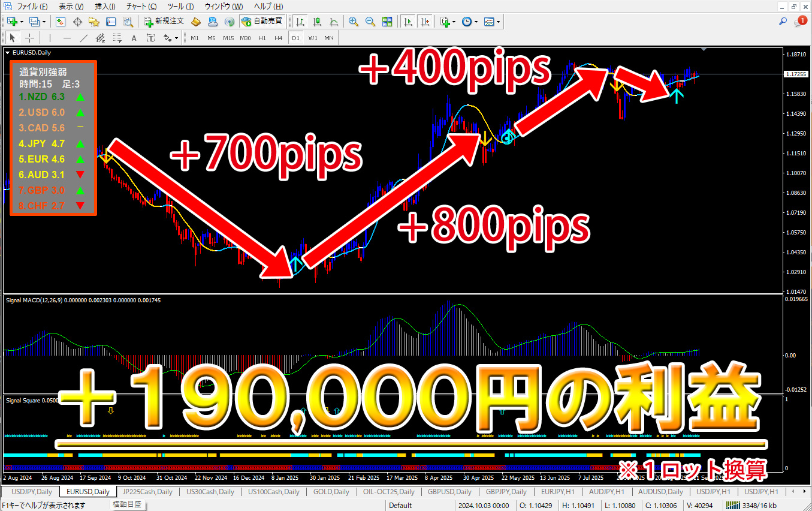Click the zoom in magnifier icon

point(354,22)
